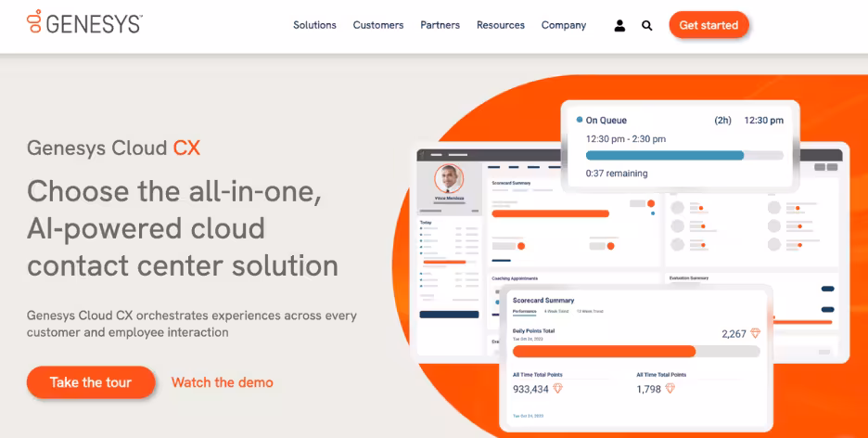Click the On Queue progress bar
868x438 pixels.
click(684, 156)
